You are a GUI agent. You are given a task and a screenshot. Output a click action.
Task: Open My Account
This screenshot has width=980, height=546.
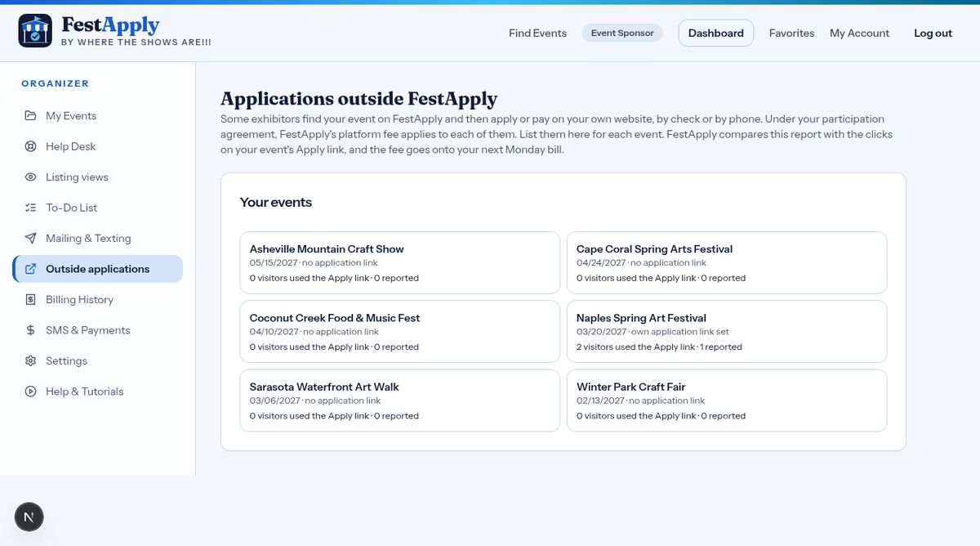click(x=859, y=33)
